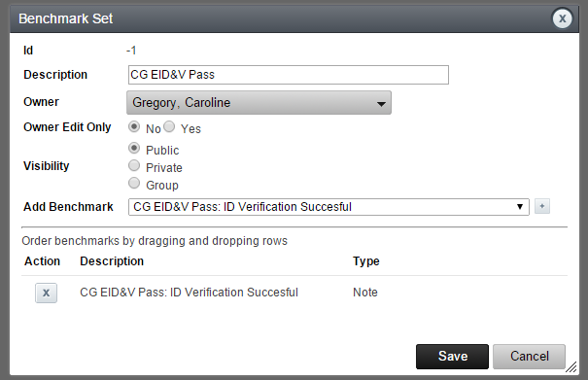
Task: Set visibility to Group
Action: pos(134,183)
